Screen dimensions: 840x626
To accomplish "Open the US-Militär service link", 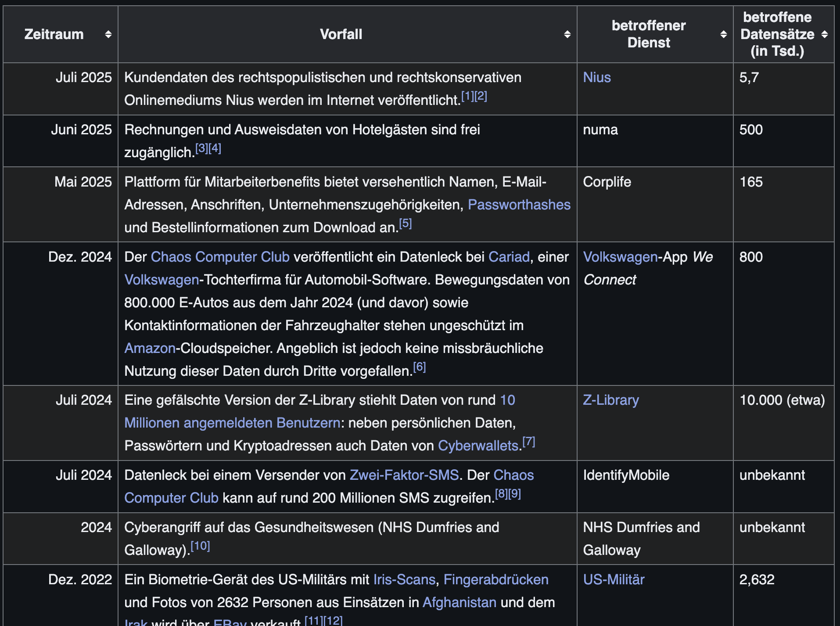I will [614, 579].
